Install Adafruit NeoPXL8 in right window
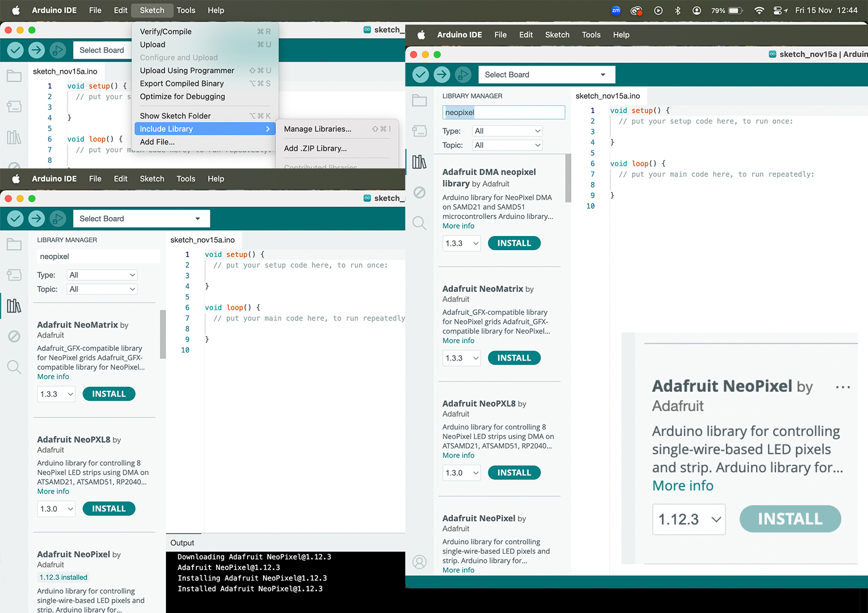The width and height of the screenshot is (868, 613). [x=514, y=473]
